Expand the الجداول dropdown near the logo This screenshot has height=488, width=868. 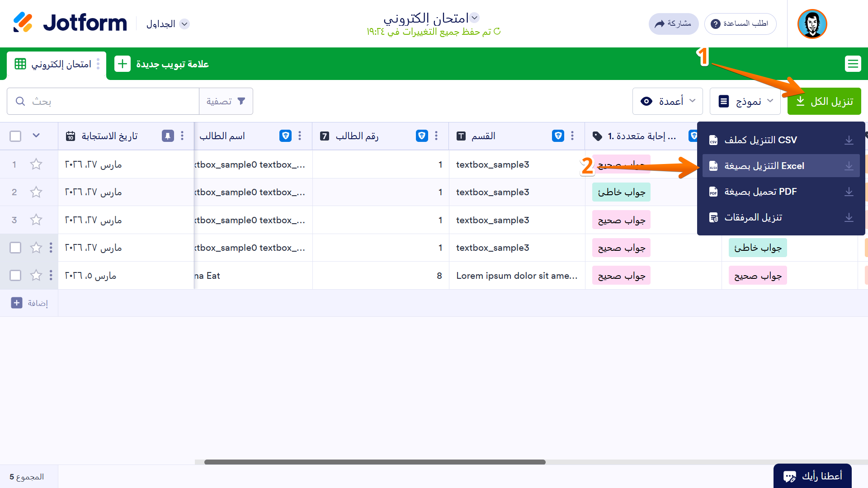point(167,24)
